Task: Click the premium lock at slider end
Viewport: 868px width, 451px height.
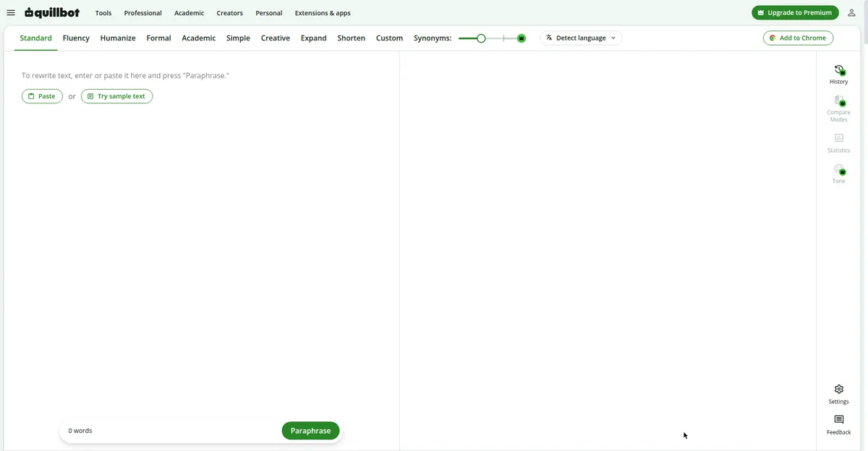Action: coord(522,38)
